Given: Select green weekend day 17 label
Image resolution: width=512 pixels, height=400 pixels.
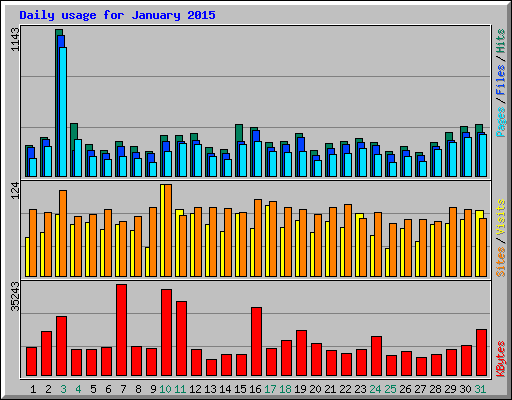Looking at the screenshot, I should [x=270, y=389].
